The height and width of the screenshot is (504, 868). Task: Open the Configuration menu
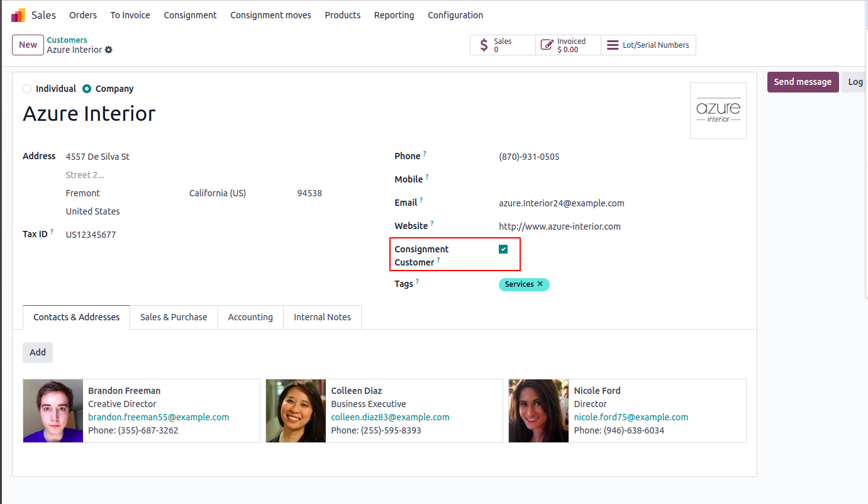tap(456, 15)
